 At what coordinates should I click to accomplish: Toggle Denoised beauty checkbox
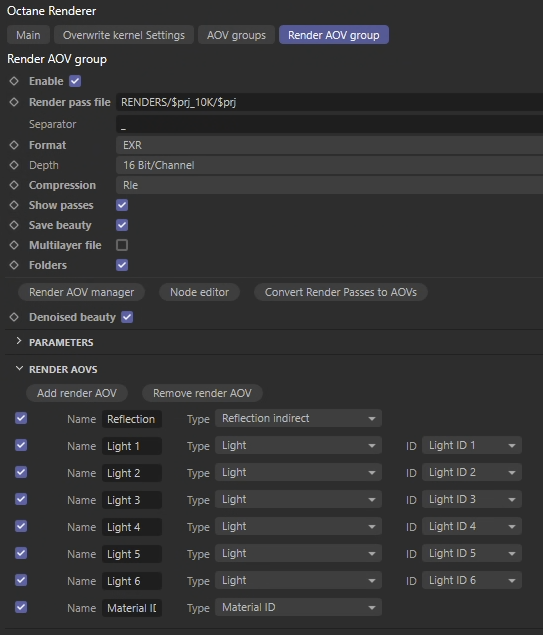click(127, 317)
